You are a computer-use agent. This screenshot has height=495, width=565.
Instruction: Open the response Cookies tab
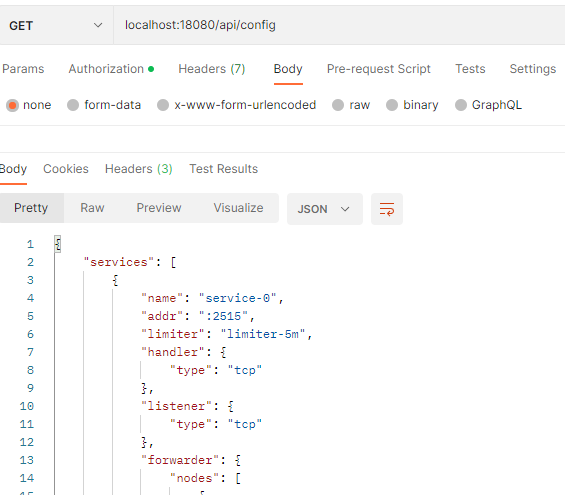click(x=66, y=169)
